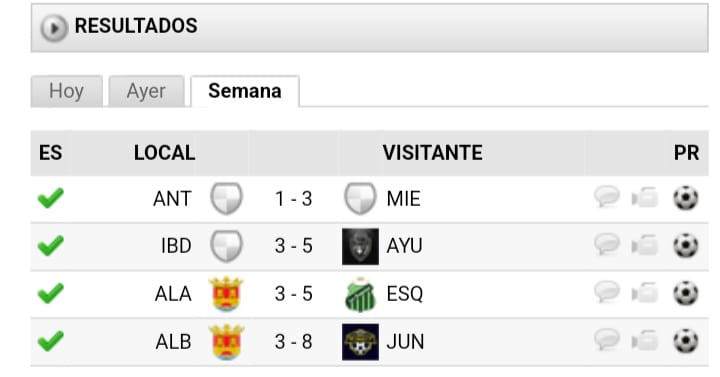Image resolution: width=720 pixels, height=377 pixels.
Task: Click the green striped ESQ team badge
Action: (360, 294)
